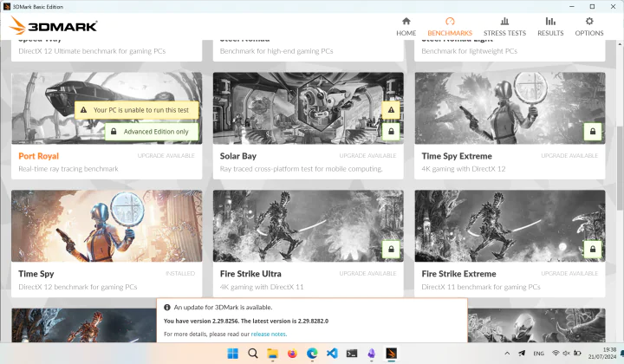The width and height of the screenshot is (624, 364).
Task: Click the Fire Strike Ultra title
Action: (250, 274)
